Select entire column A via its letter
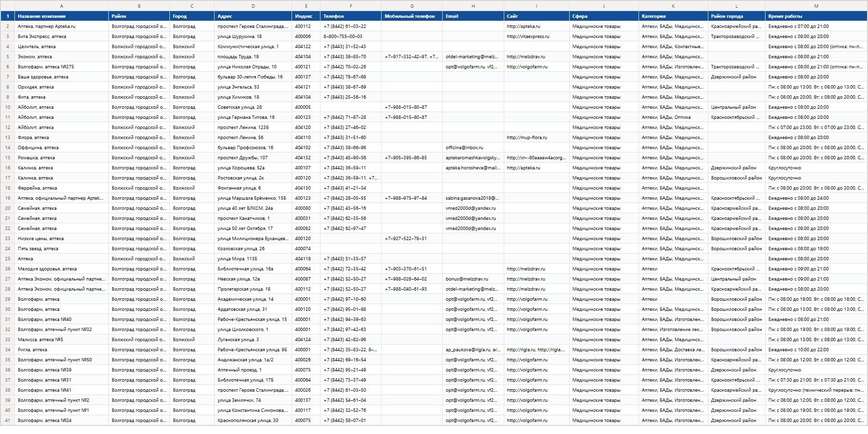Image resolution: width=868 pixels, height=434 pixels. coord(62,6)
